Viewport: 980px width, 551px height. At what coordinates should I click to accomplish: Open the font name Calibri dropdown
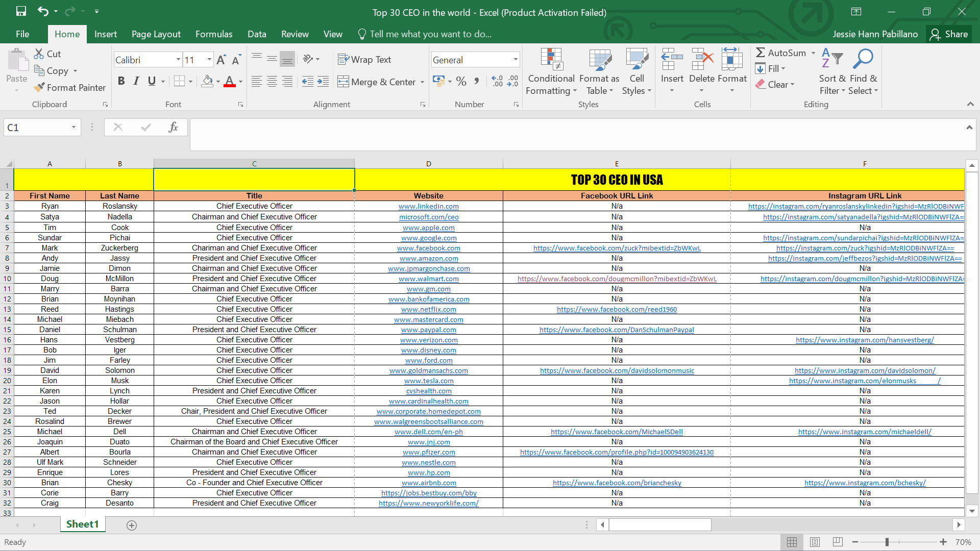(x=178, y=60)
